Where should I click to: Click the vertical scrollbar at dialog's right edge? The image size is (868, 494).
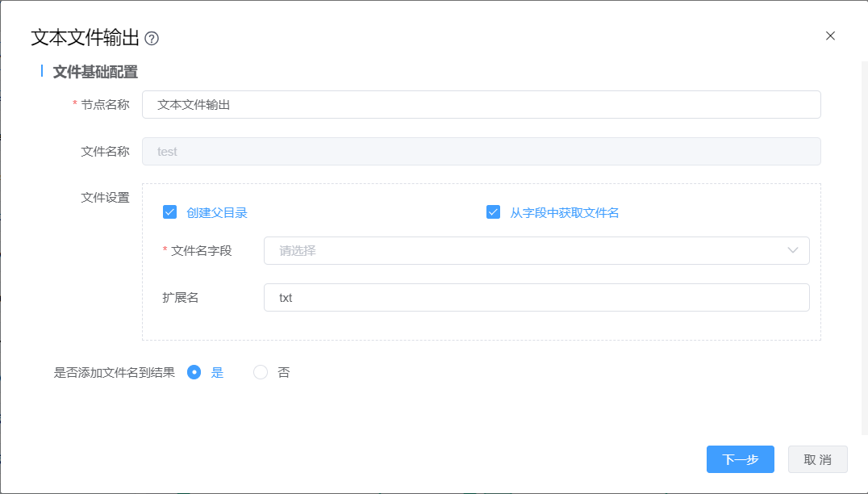(864, 242)
